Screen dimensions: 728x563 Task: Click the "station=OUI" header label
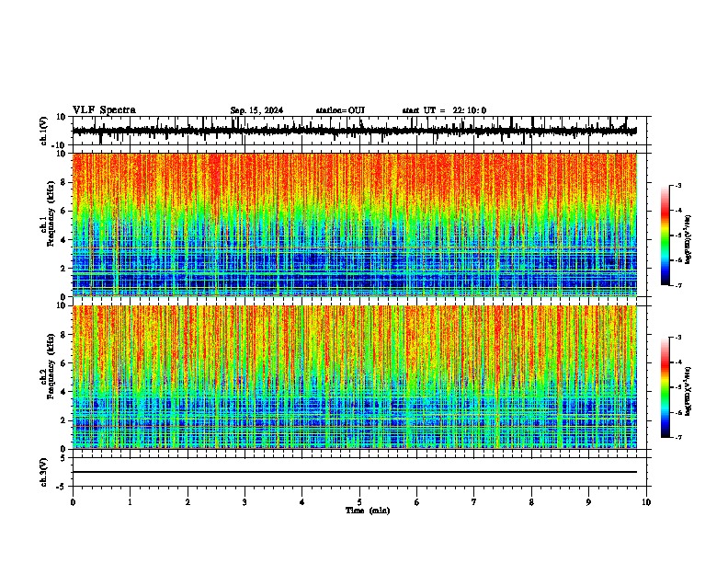click(340, 110)
